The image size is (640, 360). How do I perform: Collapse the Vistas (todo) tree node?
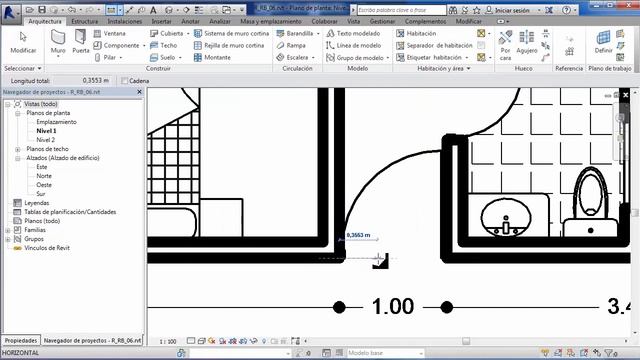point(8,104)
